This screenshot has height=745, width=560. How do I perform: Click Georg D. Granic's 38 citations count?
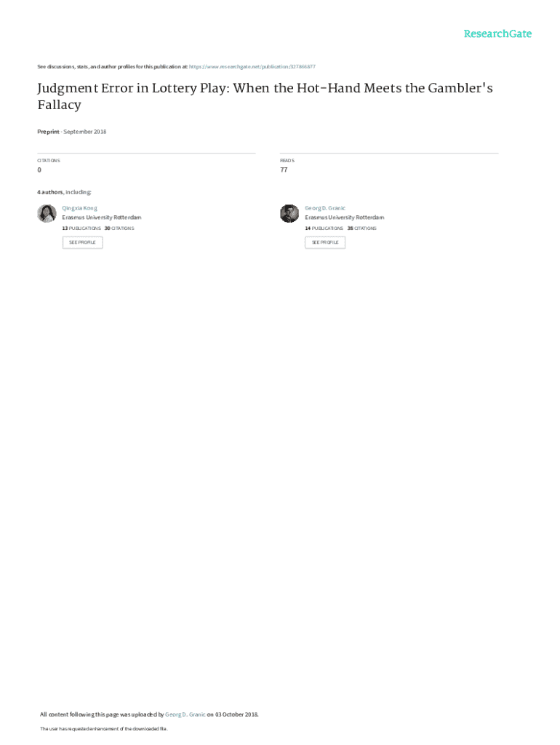point(362,228)
